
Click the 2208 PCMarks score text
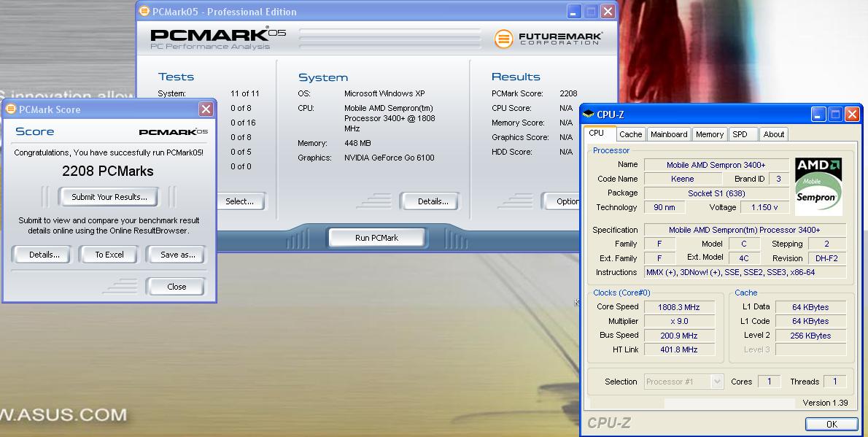tap(108, 171)
